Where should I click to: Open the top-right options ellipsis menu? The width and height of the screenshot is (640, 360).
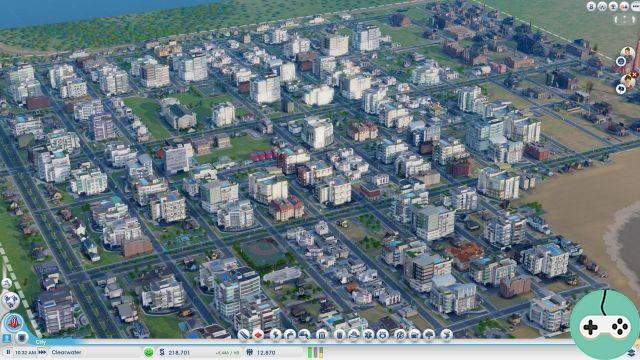(x=635, y=6)
